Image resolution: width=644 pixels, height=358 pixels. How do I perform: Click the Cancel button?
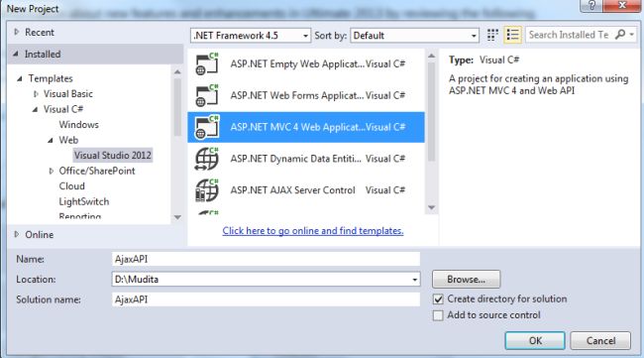click(600, 341)
